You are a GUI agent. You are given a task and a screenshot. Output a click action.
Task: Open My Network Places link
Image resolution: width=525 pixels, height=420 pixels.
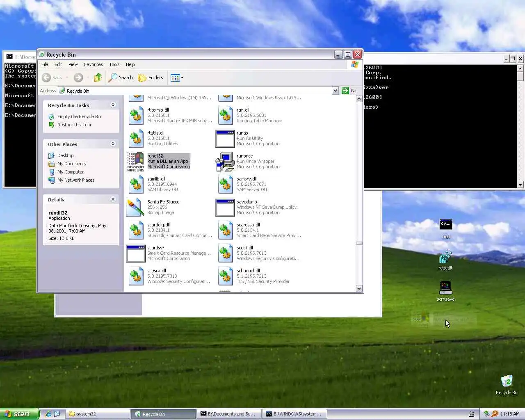[x=76, y=180]
